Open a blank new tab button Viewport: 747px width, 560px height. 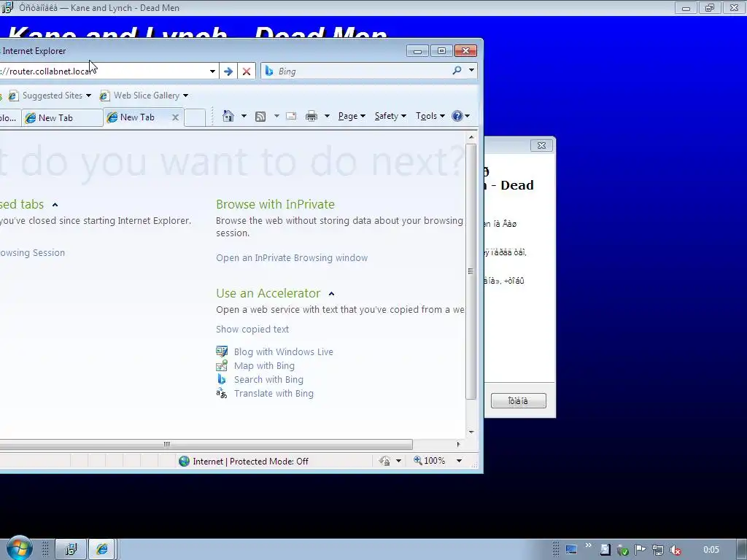coord(195,117)
